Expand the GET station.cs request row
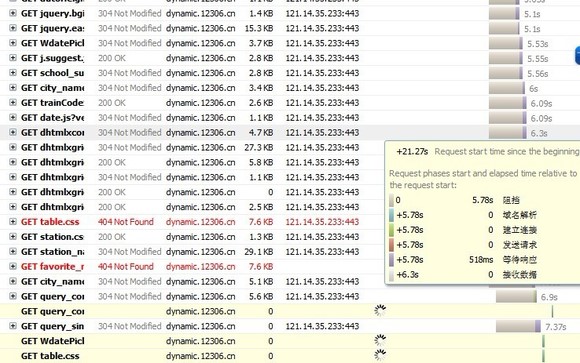Screen dimensions: 580x363 pos(13,236)
